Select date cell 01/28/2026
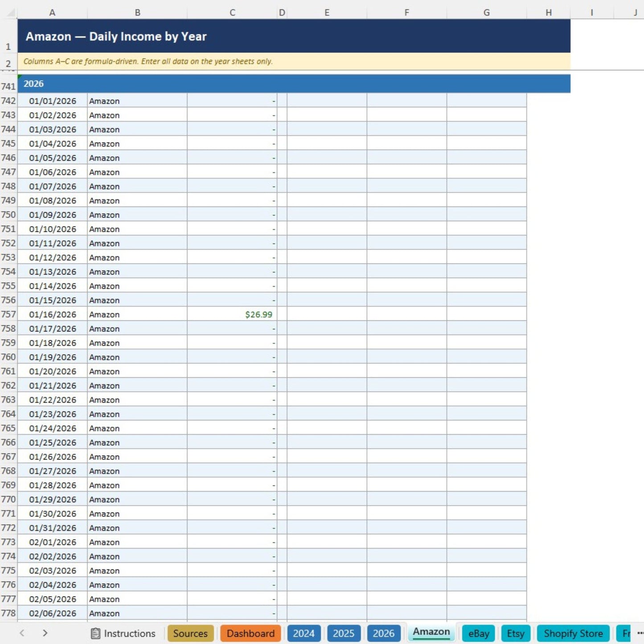 53,485
